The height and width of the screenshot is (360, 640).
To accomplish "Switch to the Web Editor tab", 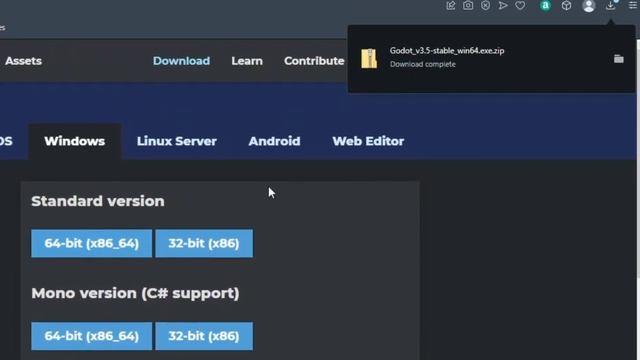I will click(368, 141).
